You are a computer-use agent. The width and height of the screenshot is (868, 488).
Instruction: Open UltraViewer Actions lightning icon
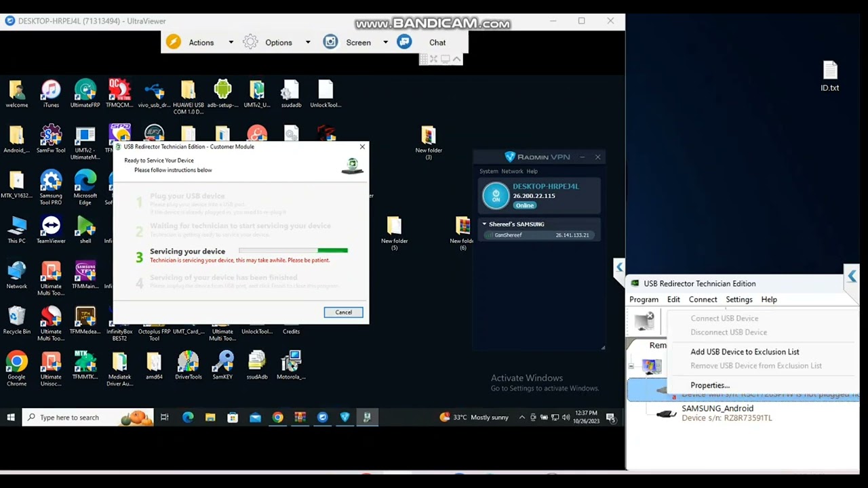[174, 42]
